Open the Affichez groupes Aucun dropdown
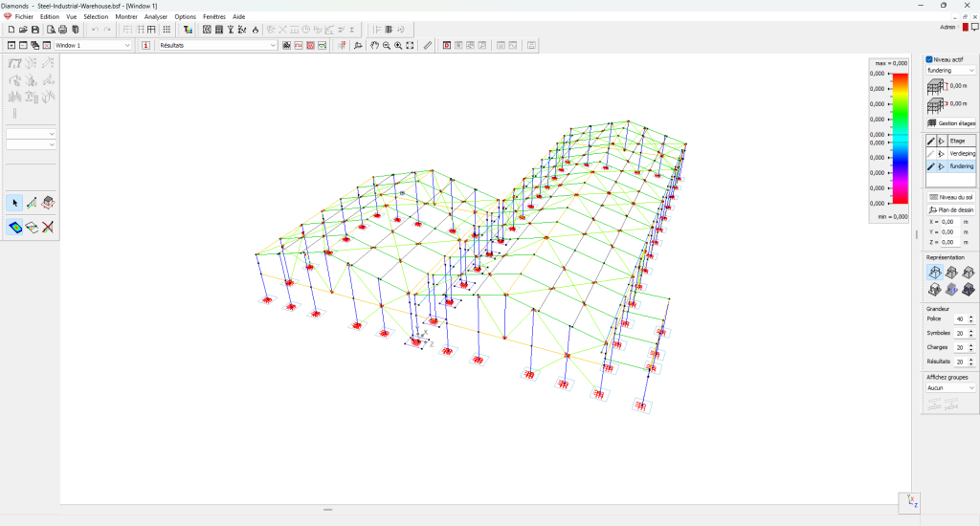The image size is (980, 526). (x=950, y=388)
